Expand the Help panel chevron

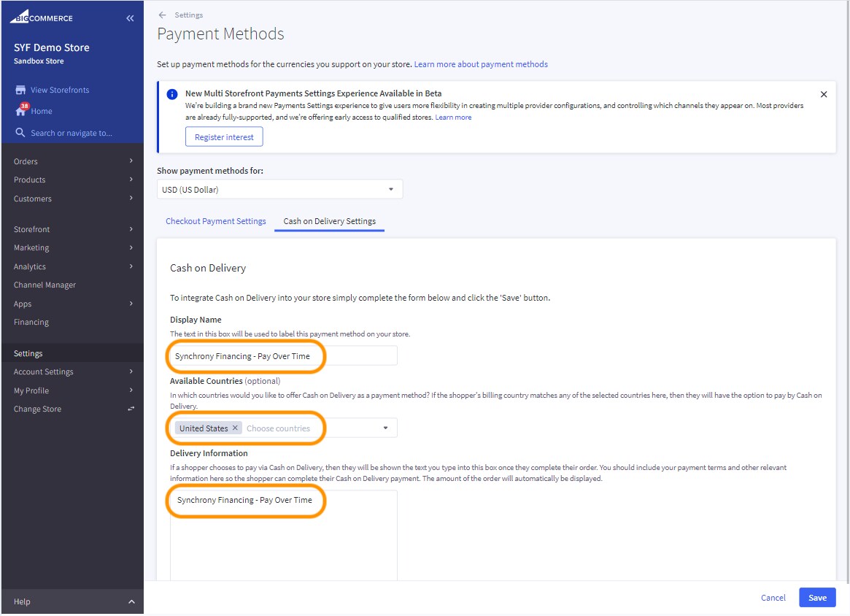click(131, 601)
